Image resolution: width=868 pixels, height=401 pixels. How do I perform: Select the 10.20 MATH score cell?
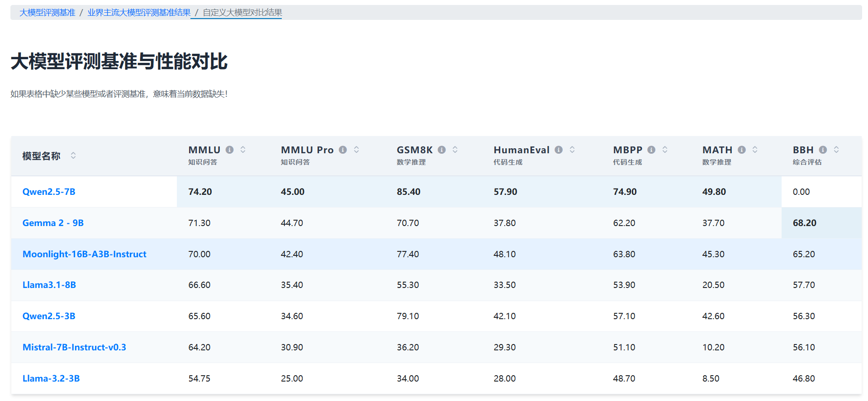[736, 347]
